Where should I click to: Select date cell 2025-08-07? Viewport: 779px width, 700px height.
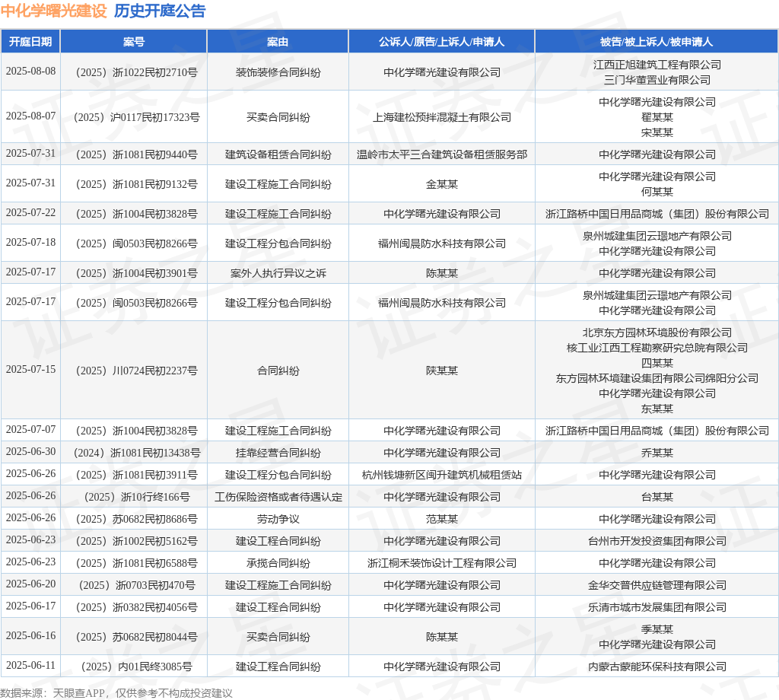[30, 116]
